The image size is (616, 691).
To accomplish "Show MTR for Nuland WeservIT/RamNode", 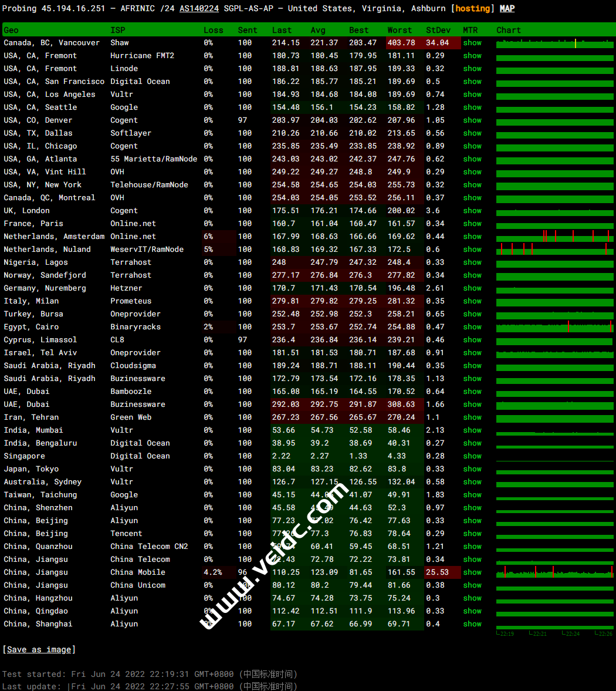I will (472, 250).
